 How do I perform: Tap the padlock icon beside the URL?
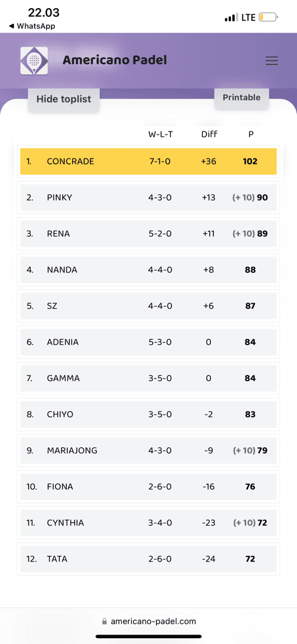point(104,621)
